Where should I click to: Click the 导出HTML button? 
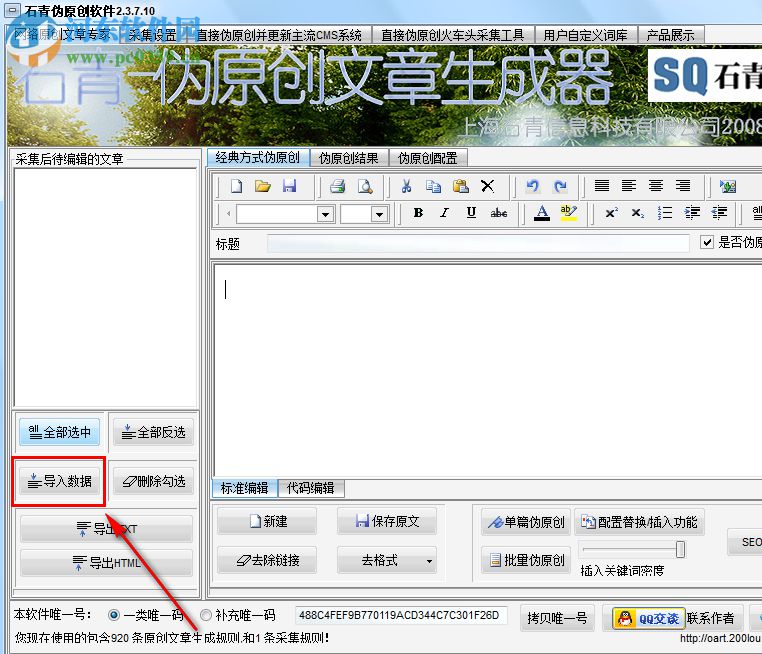click(106, 563)
